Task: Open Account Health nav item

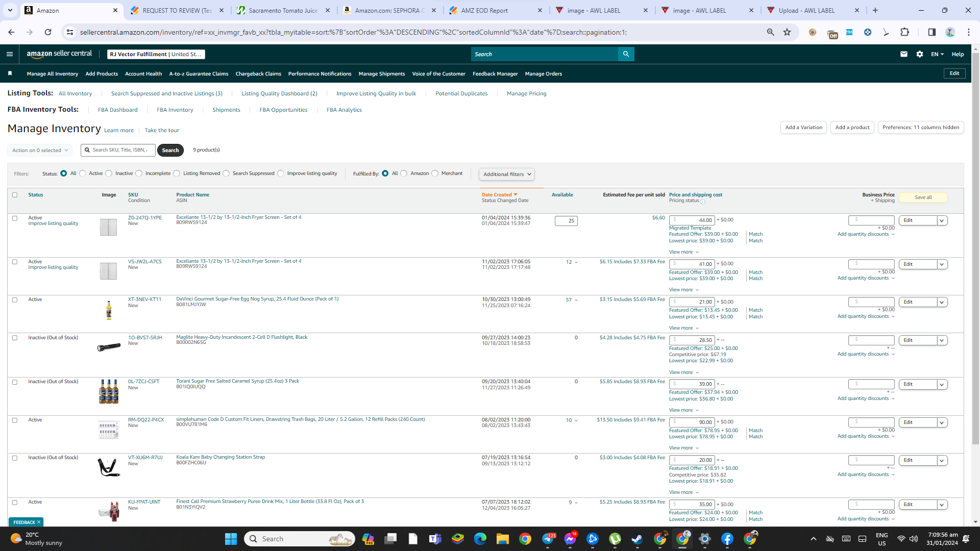Action: [x=143, y=73]
